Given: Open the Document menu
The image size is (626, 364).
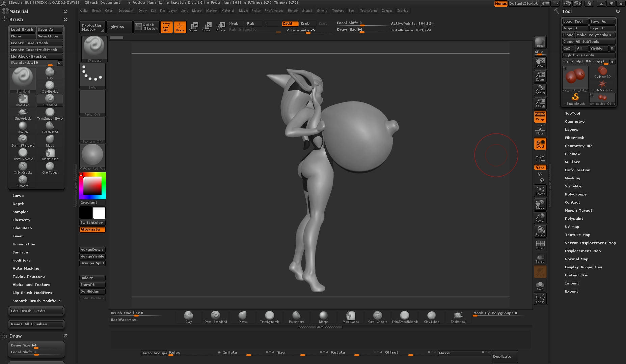Looking at the screenshot, I should tap(126, 11).
